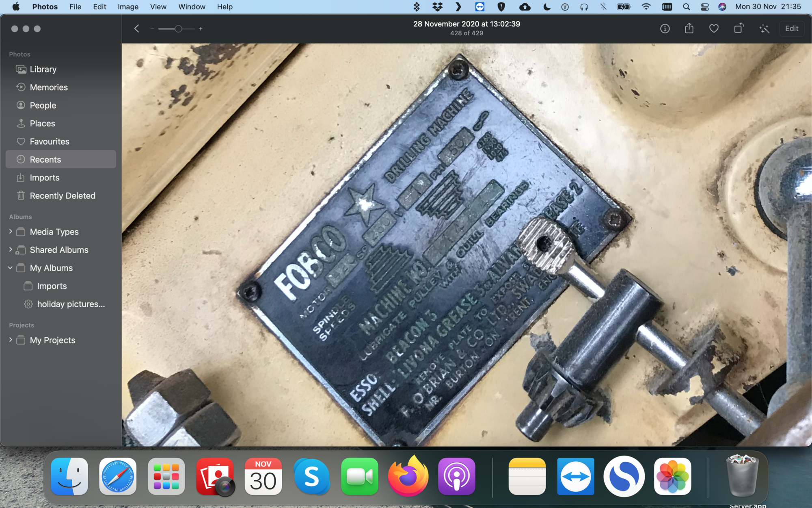812x508 pixels.
Task: Open the View menu
Action: (x=158, y=7)
